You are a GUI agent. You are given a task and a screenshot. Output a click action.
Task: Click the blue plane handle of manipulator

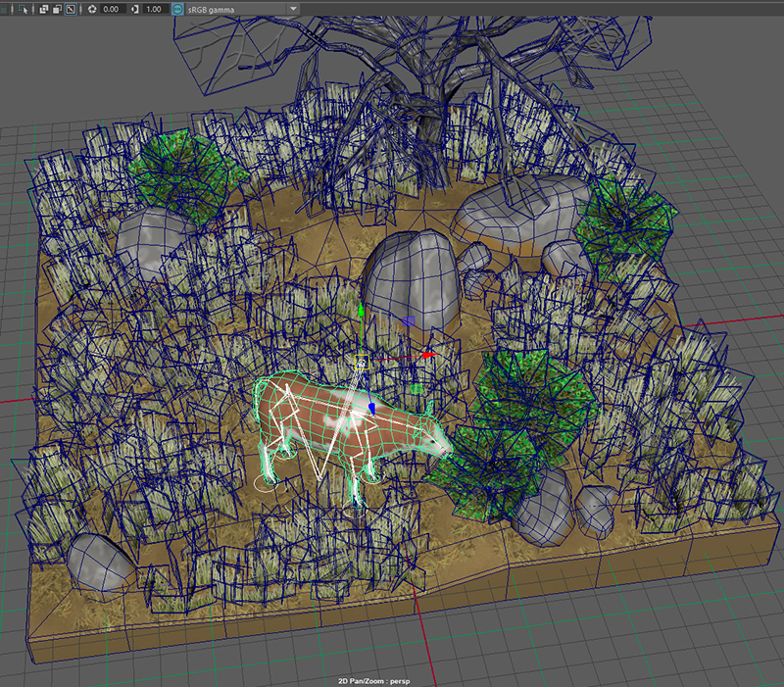(409, 321)
